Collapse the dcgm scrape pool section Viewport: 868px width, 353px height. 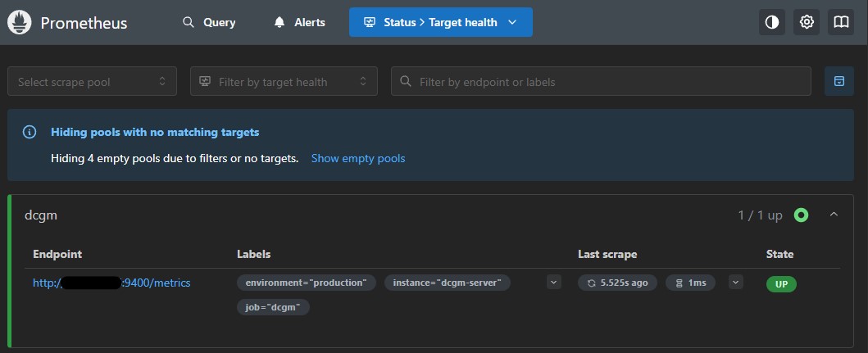834,215
